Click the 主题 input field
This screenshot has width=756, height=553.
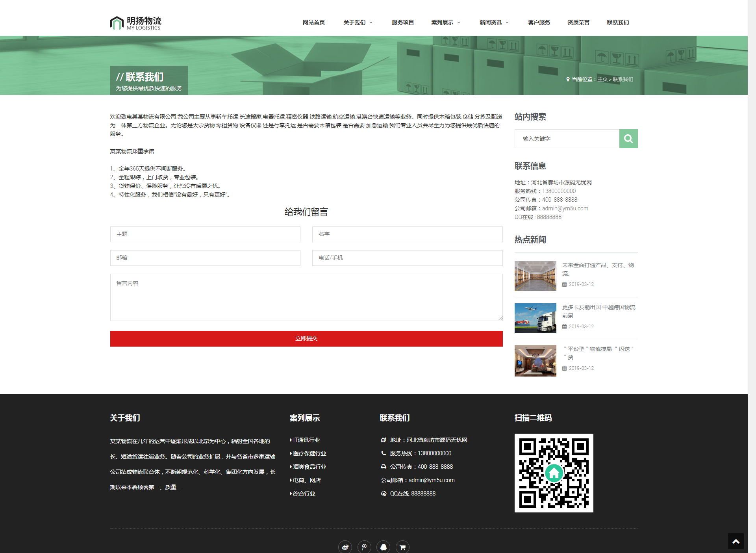point(205,234)
